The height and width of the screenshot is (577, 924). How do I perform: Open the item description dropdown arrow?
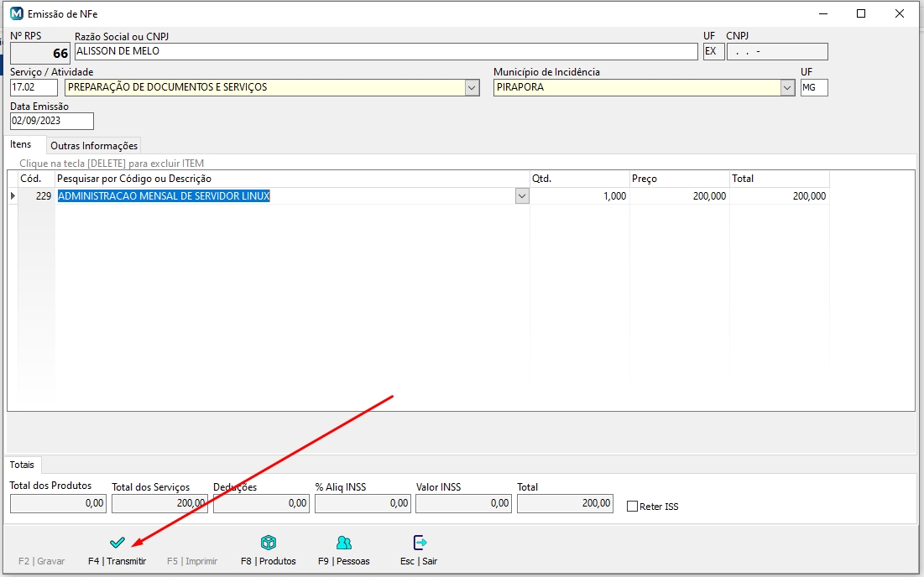point(522,196)
